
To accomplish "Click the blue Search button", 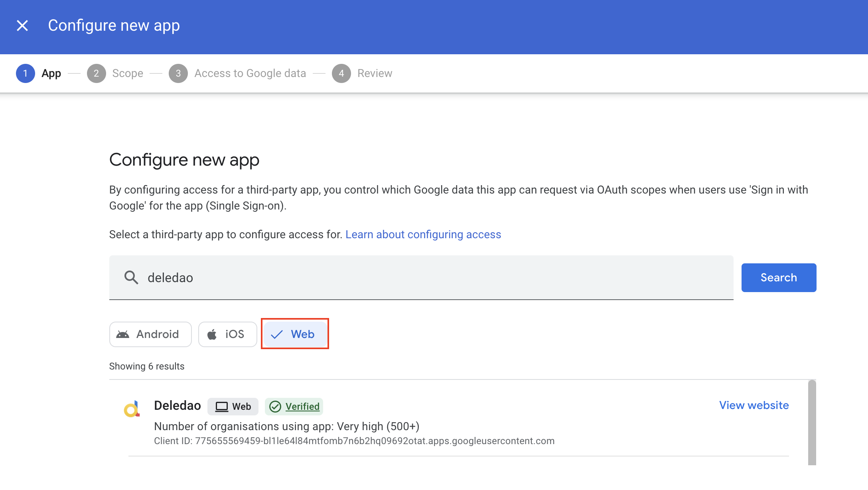I will point(779,278).
